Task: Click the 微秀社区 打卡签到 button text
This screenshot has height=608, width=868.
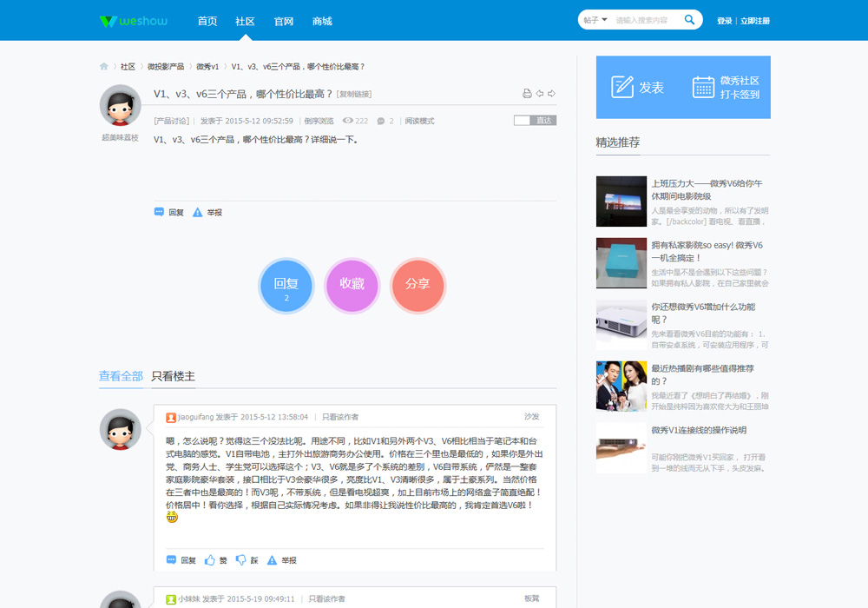Action: coord(740,88)
